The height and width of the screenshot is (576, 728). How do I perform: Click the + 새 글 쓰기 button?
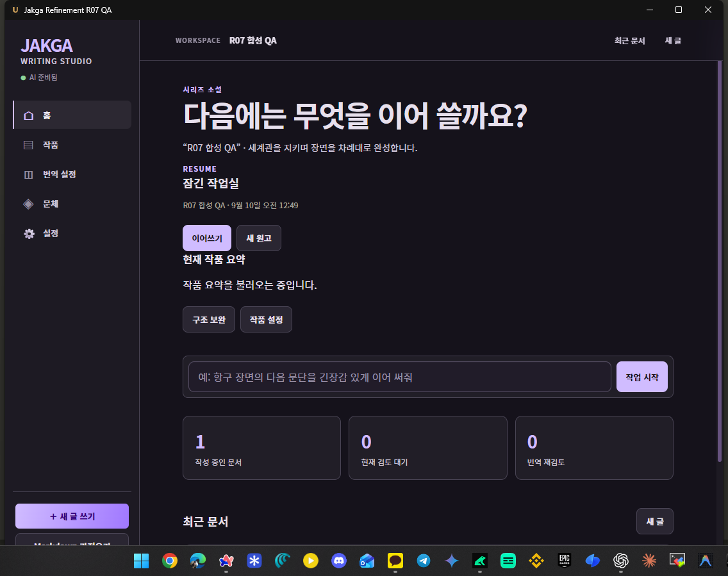pyautogui.click(x=72, y=516)
